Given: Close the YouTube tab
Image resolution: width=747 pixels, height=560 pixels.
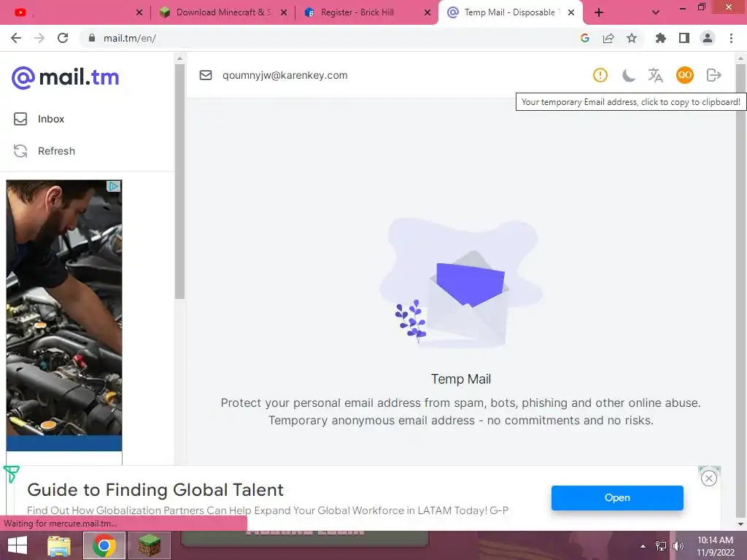Looking at the screenshot, I should (x=139, y=12).
